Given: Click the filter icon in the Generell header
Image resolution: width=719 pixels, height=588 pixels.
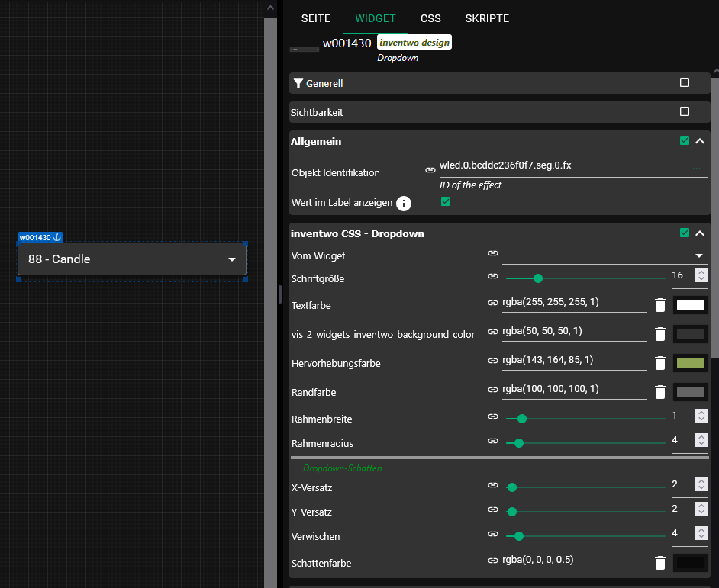Looking at the screenshot, I should click(298, 83).
